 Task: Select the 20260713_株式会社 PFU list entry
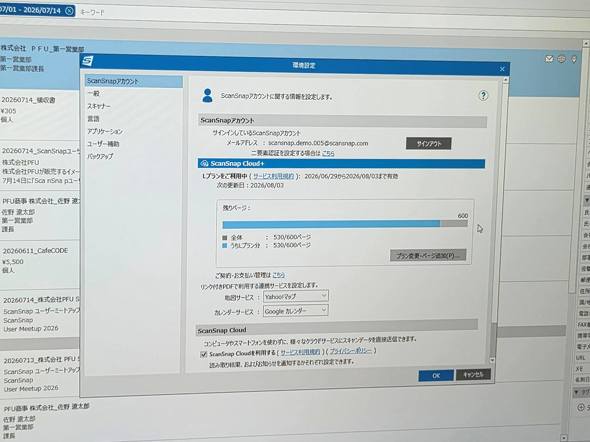(x=40, y=373)
